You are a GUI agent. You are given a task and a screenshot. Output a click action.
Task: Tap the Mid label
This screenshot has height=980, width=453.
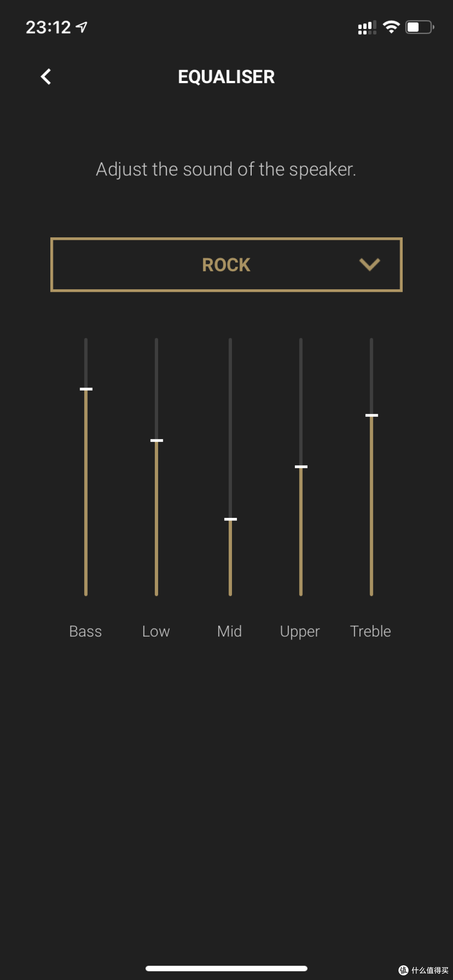tap(229, 631)
